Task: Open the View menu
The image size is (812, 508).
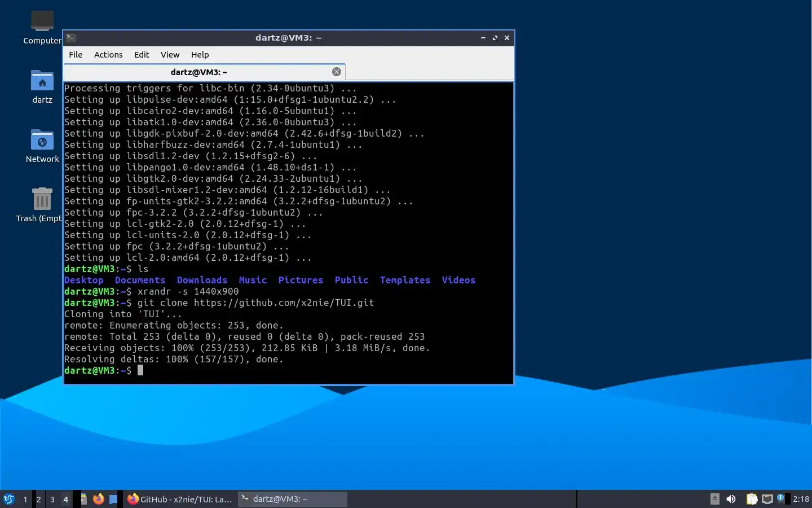Action: 170,55
